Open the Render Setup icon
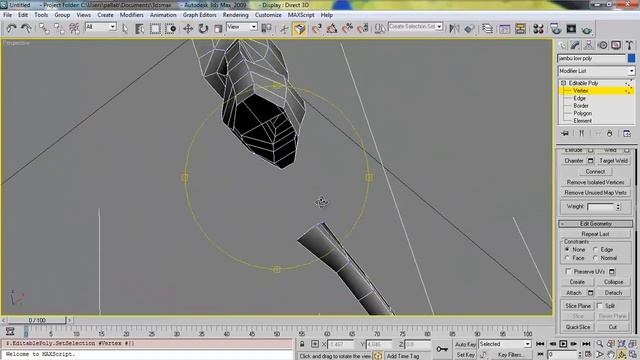Screen dimensions: 640x360 tap(556, 28)
